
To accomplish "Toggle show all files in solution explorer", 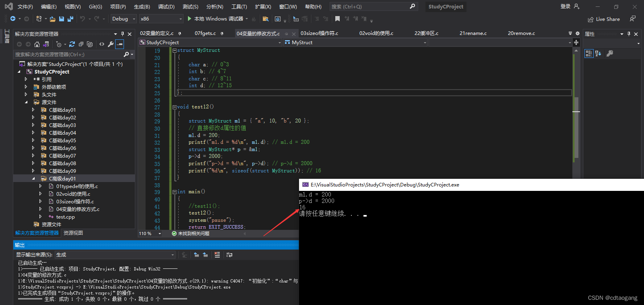I will pyautogui.click(x=90, y=44).
